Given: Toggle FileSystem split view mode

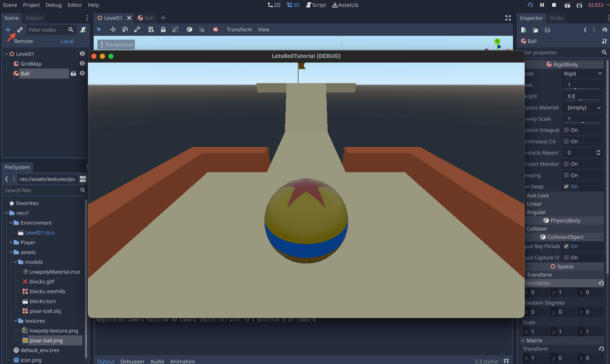Looking at the screenshot, I should click(83, 179).
